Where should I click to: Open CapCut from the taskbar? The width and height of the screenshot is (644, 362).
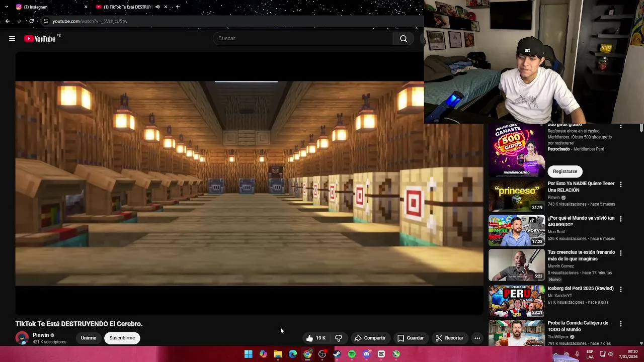[381, 354]
